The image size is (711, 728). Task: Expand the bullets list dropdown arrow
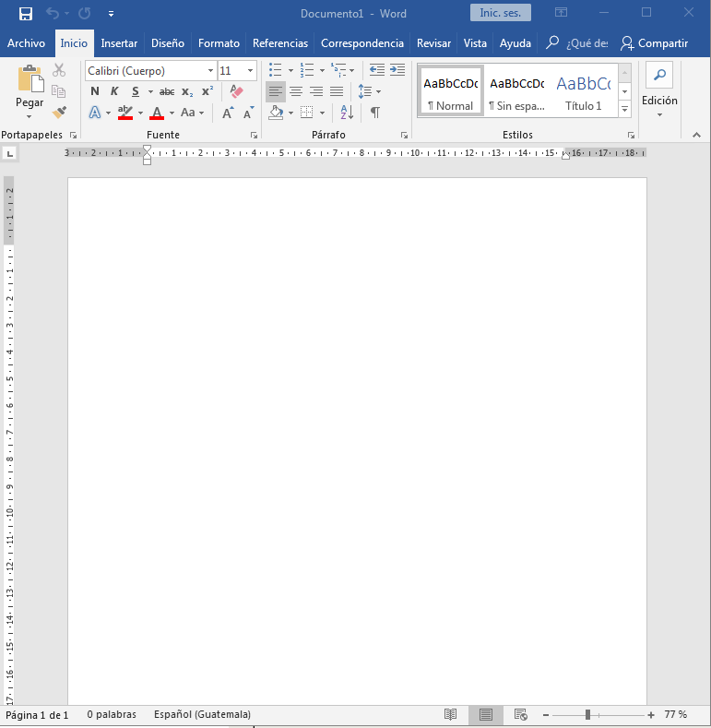pyautogui.click(x=290, y=70)
